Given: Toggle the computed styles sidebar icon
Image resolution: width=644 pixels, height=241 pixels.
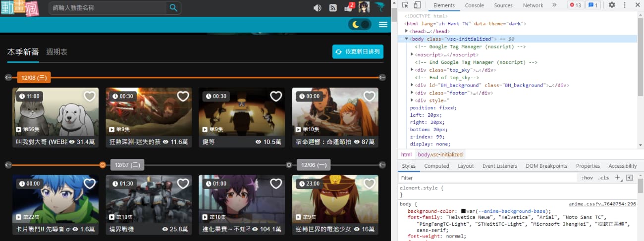Looking at the screenshot, I should click(x=630, y=178).
